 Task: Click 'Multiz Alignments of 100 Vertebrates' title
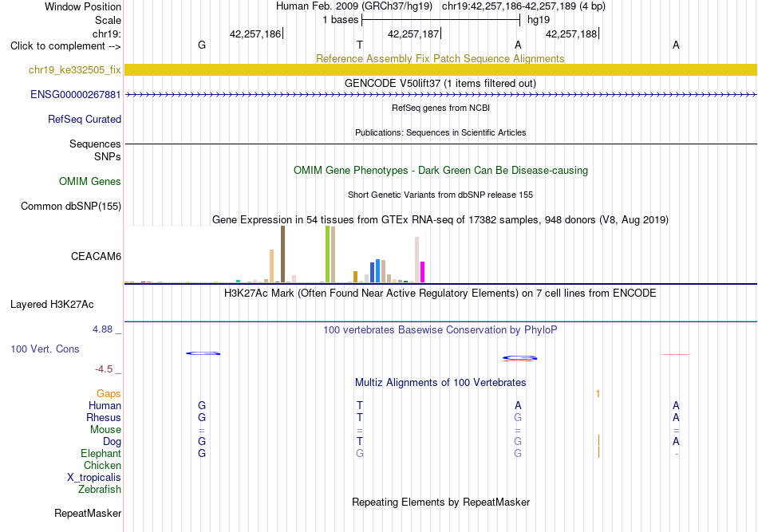[440, 383]
